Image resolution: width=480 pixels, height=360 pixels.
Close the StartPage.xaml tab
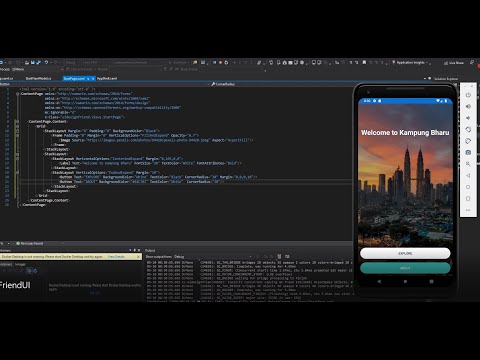pos(93,78)
